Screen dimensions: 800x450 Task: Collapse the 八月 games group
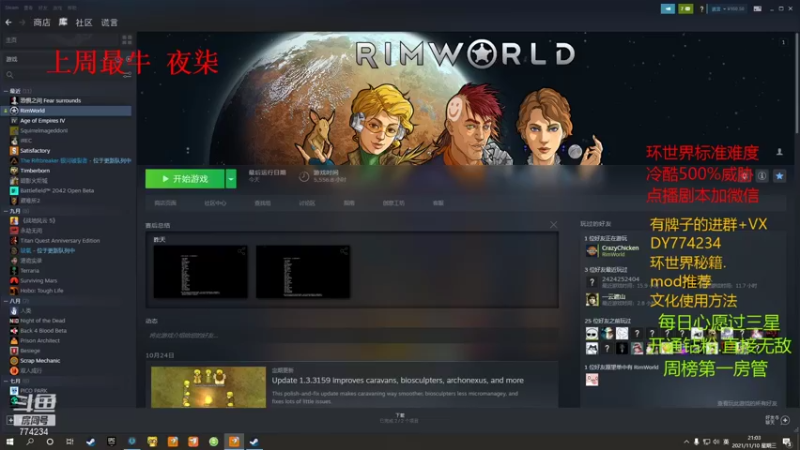coord(6,301)
